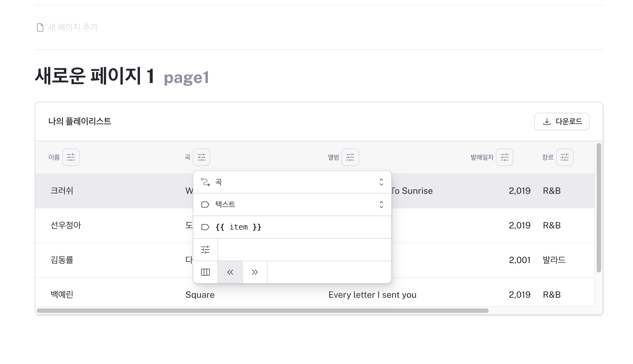The image size is (633, 364).
Task: Click R&B genre in 백예린 row
Action: click(x=552, y=295)
